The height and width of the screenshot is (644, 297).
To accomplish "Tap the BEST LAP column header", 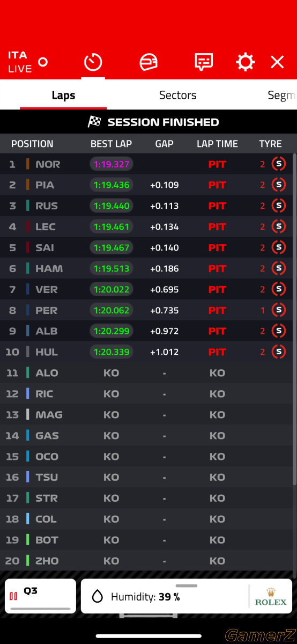I will (x=111, y=144).
